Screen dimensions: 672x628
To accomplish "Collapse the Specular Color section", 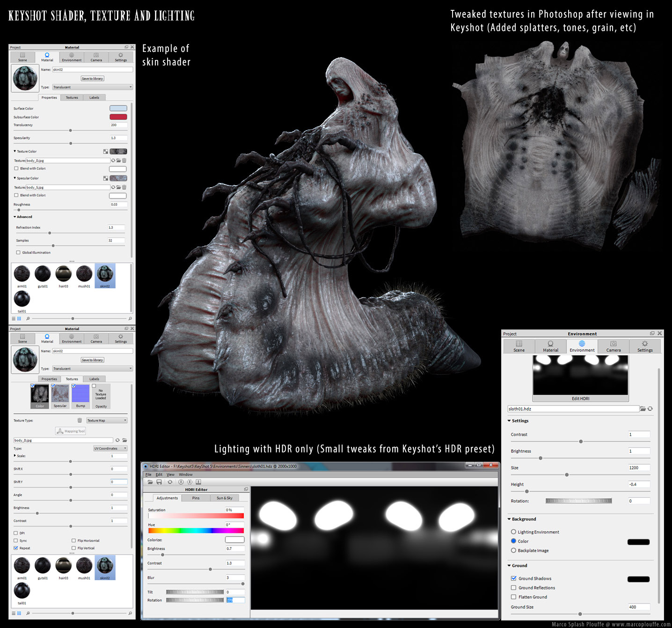I will 15,178.
